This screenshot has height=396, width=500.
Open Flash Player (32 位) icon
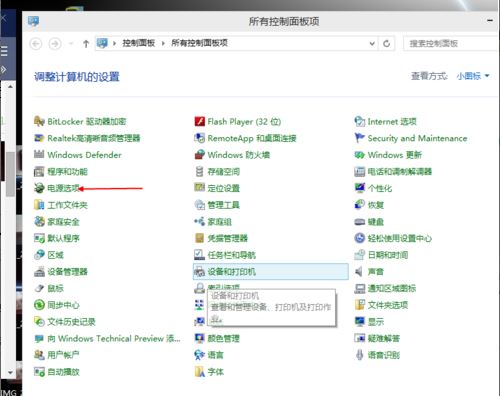199,121
